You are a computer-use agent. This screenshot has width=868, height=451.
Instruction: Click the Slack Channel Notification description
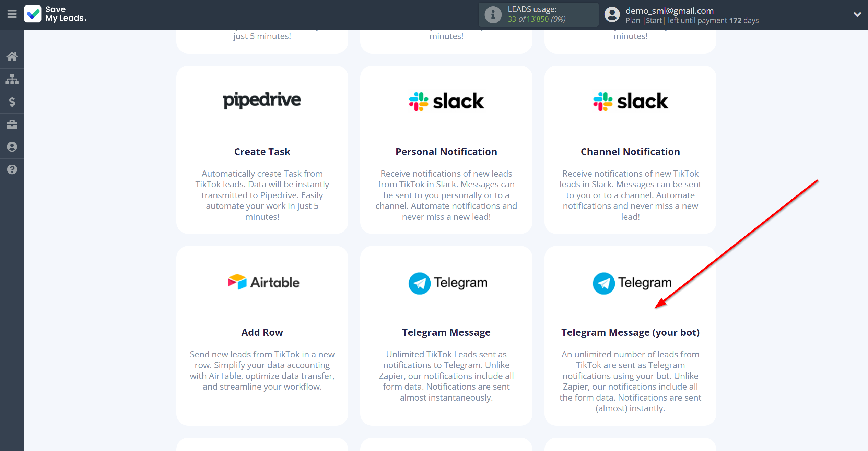631,195
